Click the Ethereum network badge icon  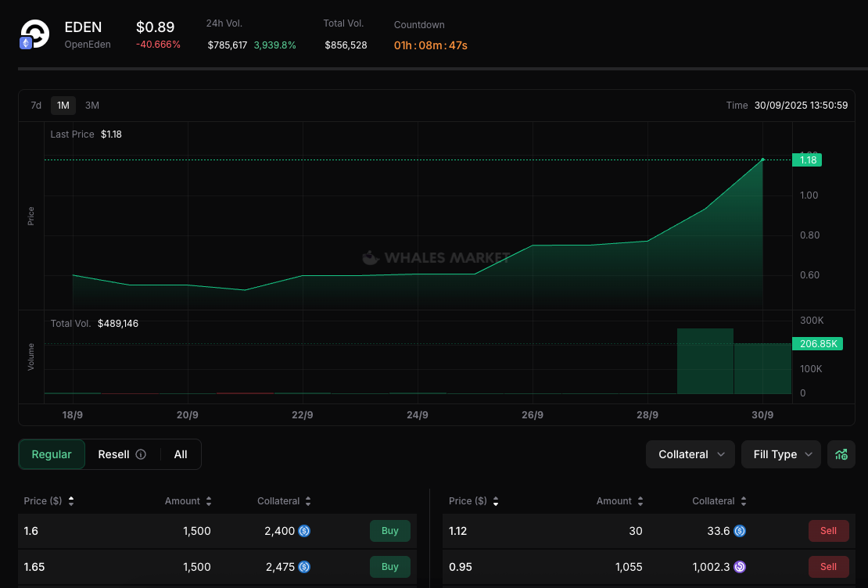click(26, 44)
